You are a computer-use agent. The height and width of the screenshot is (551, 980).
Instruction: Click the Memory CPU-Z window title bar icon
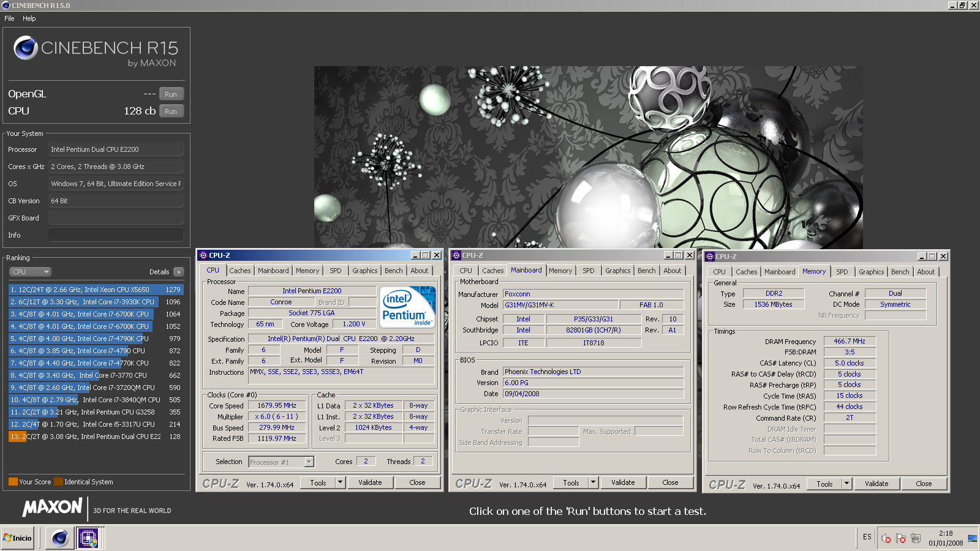click(x=710, y=257)
